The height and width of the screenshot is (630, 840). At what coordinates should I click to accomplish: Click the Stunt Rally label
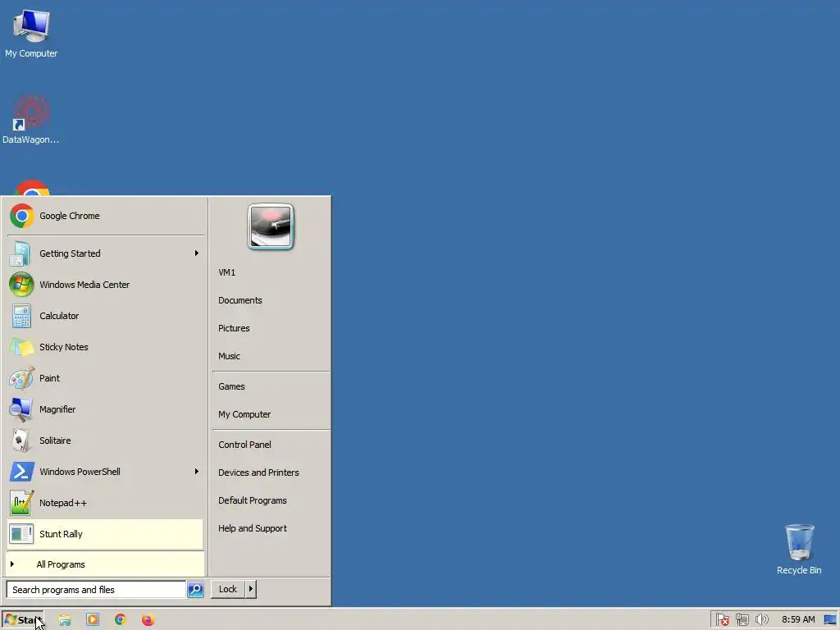click(61, 534)
